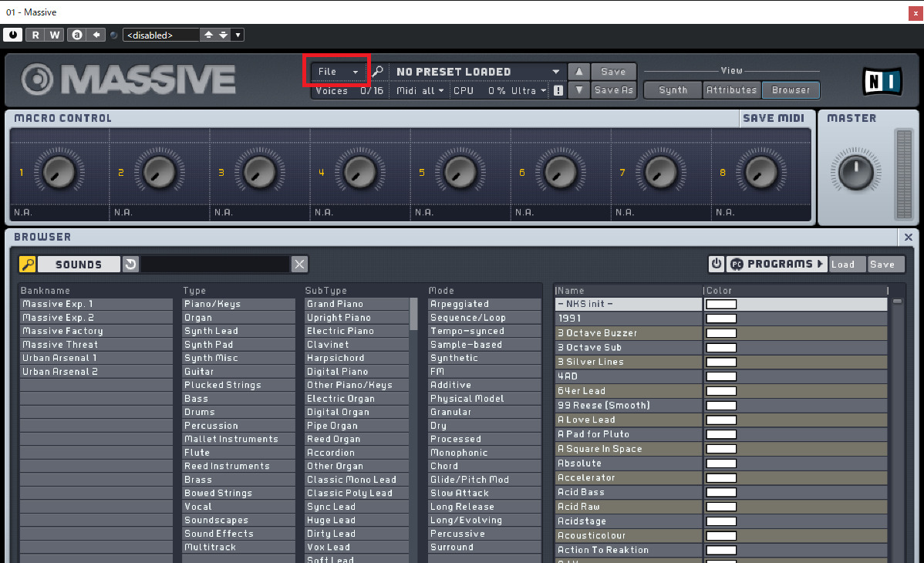
Task: Toggle the yellow browser search icon
Action: (27, 264)
